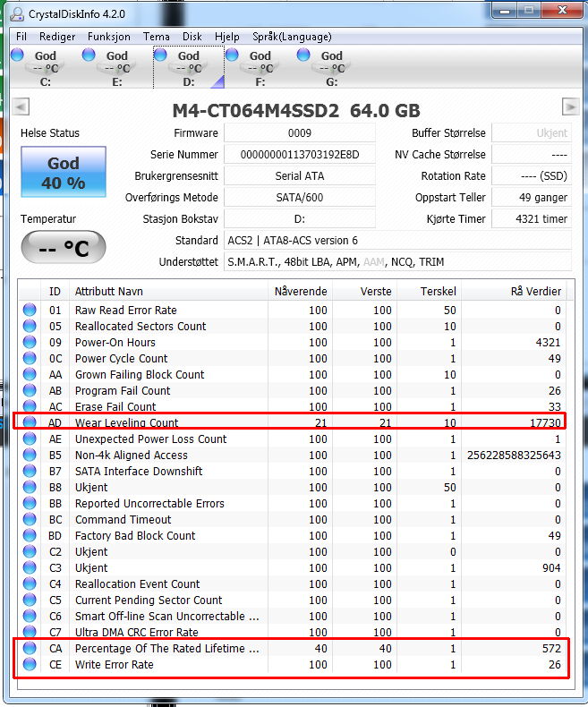588x707 pixels.
Task: Click status orb for Program Fail Count
Action: point(30,390)
